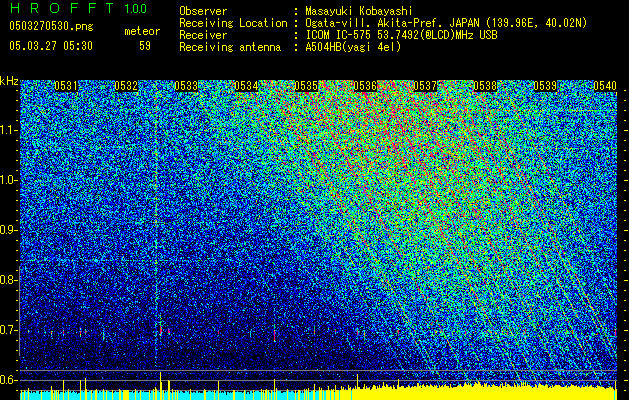
Task: Click the 0.8 kHz axis tick label
Action: (x=8, y=280)
